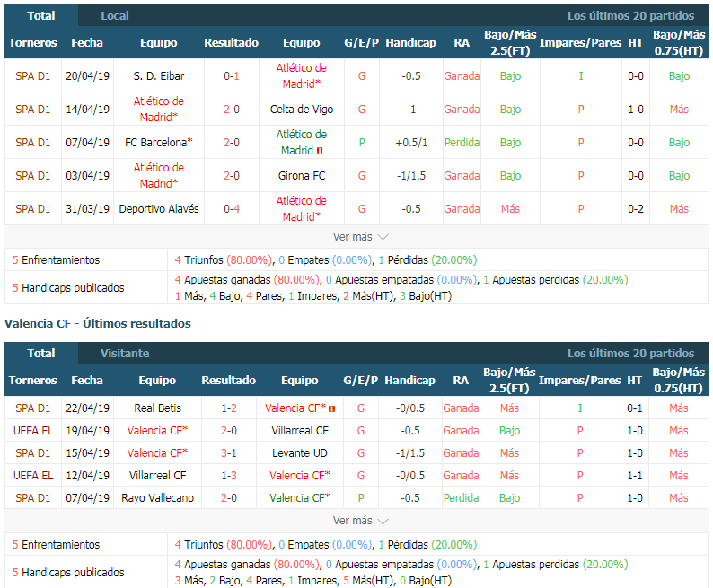Image resolution: width=713 pixels, height=588 pixels.
Task: Open Girona FC team link
Action: click(302, 175)
